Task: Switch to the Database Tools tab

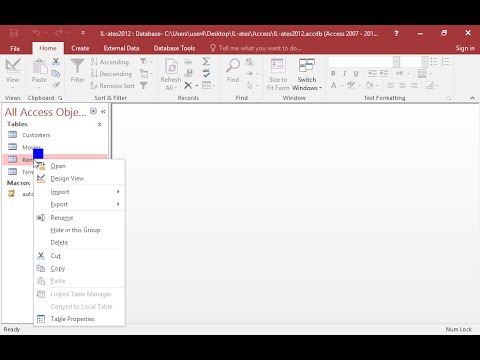Action: pos(174,48)
